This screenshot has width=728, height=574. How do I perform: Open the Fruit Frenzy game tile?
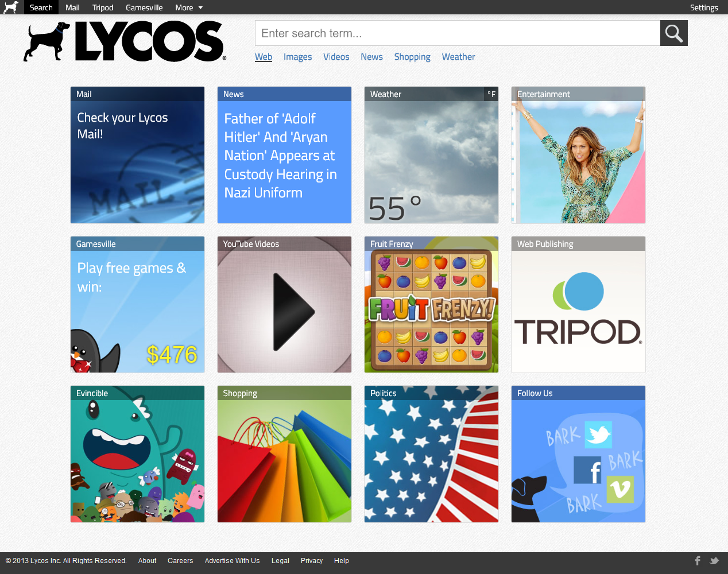(x=431, y=304)
